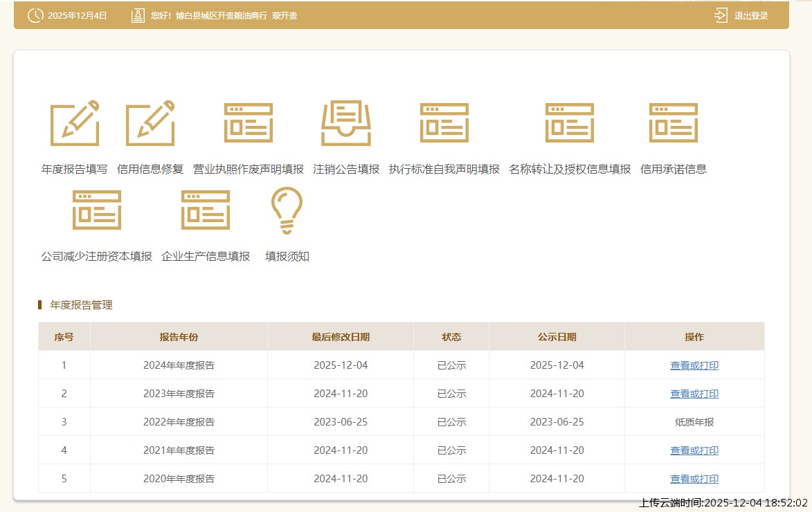Open 查看或打印 for 2020年度报告
Viewport: 812px width, 512px height.
pyautogui.click(x=694, y=479)
